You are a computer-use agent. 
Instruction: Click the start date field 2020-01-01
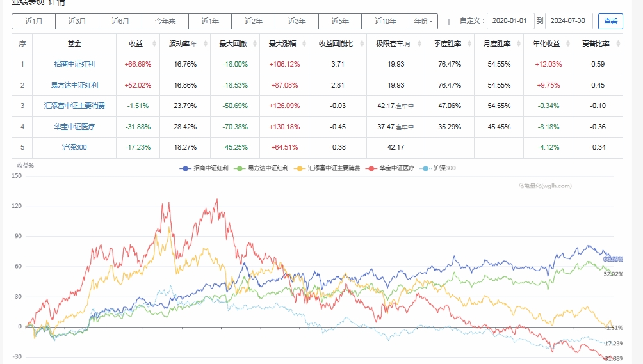click(x=510, y=21)
